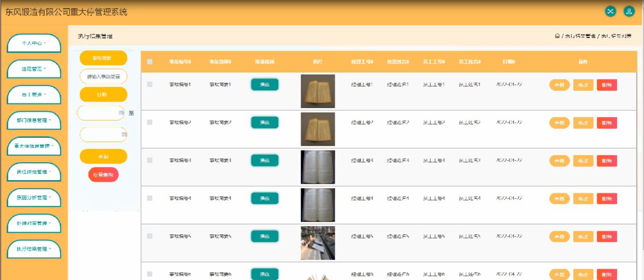Sort table by 经理姓名 column header

398,62
